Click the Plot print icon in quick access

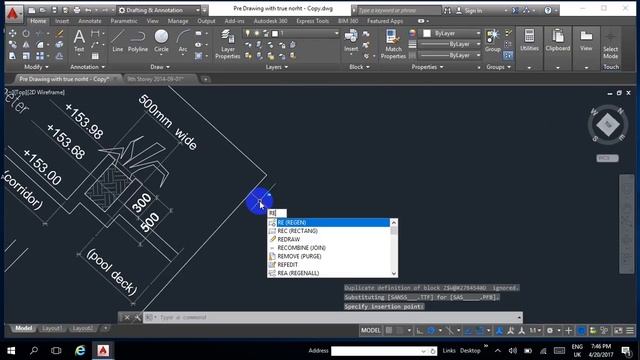(x=77, y=10)
